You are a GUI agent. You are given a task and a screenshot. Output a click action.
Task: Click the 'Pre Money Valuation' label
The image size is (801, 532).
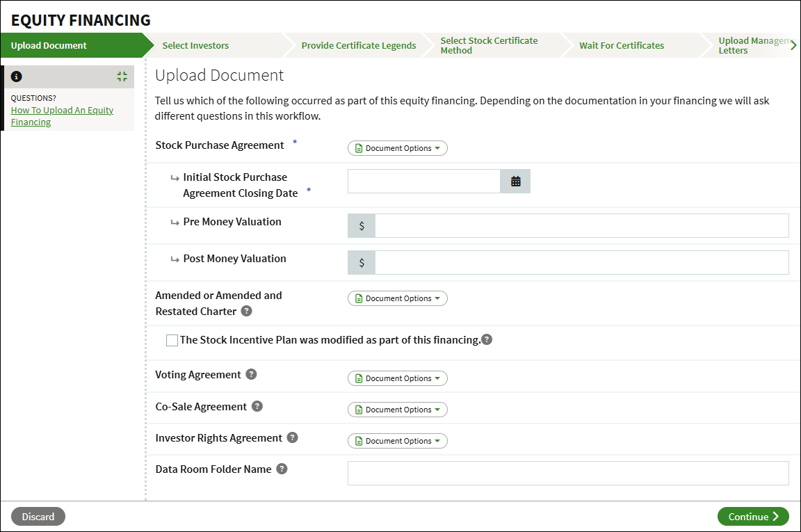point(232,222)
